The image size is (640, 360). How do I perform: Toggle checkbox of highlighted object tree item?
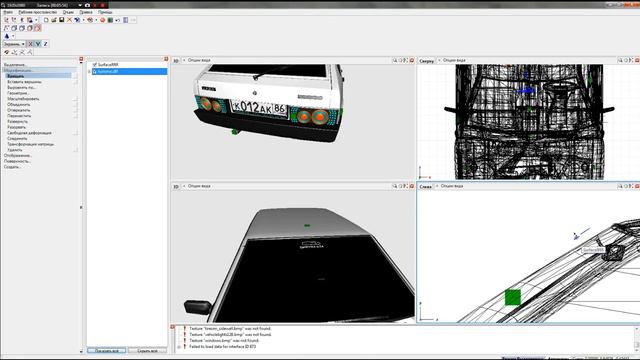(x=95, y=71)
